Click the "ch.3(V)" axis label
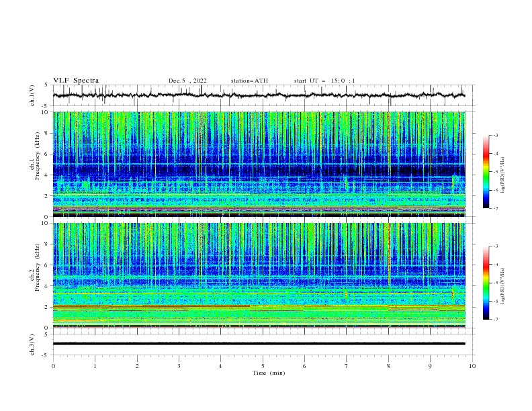Screen dimensions: 532x411 click(32, 345)
